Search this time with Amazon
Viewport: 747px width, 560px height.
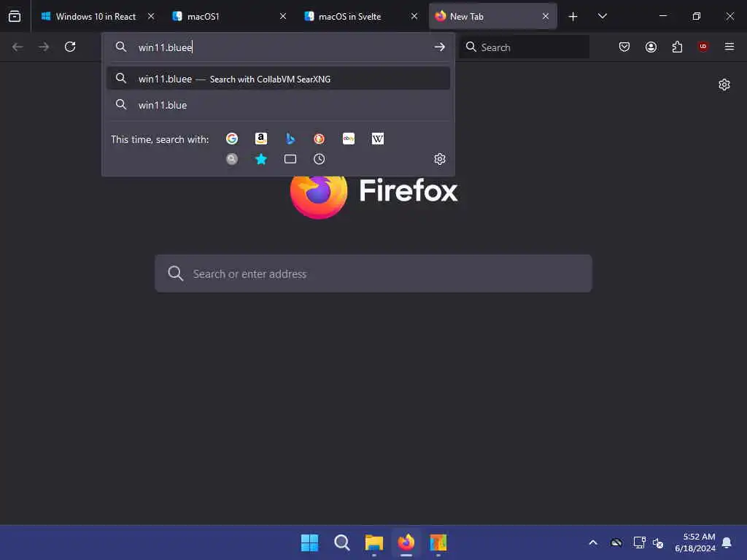coord(261,139)
